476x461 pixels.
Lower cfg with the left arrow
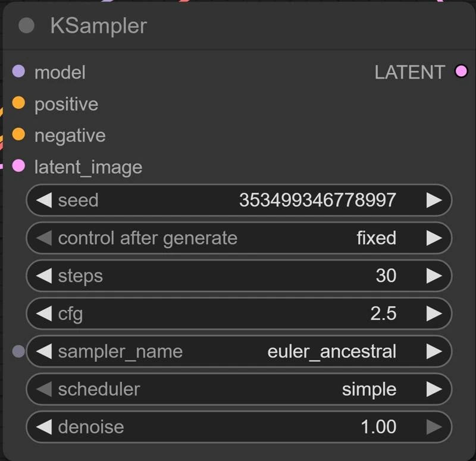(x=44, y=313)
